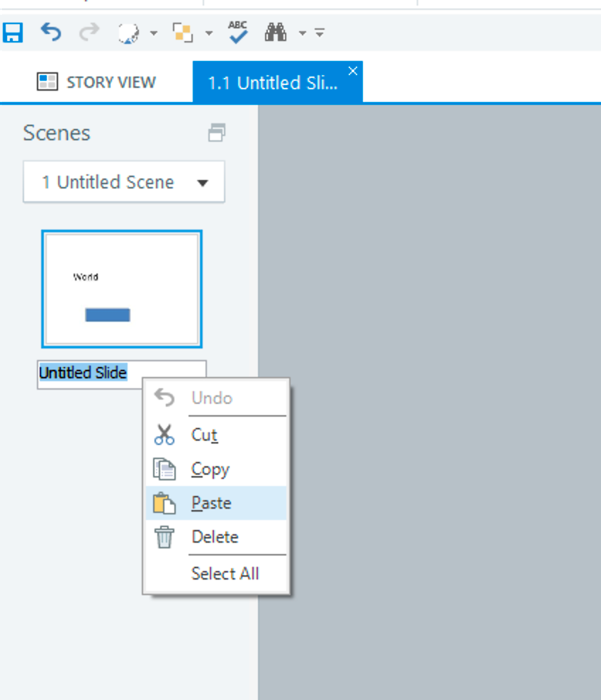
Task: Choose Cut from the context menu
Action: [x=204, y=434]
